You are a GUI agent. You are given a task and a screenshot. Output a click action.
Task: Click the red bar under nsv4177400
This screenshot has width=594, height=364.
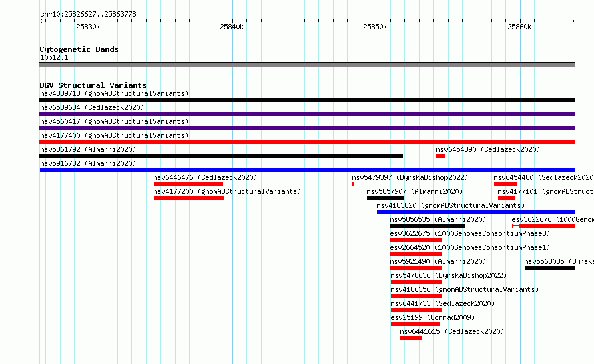pyautogui.click(x=307, y=142)
